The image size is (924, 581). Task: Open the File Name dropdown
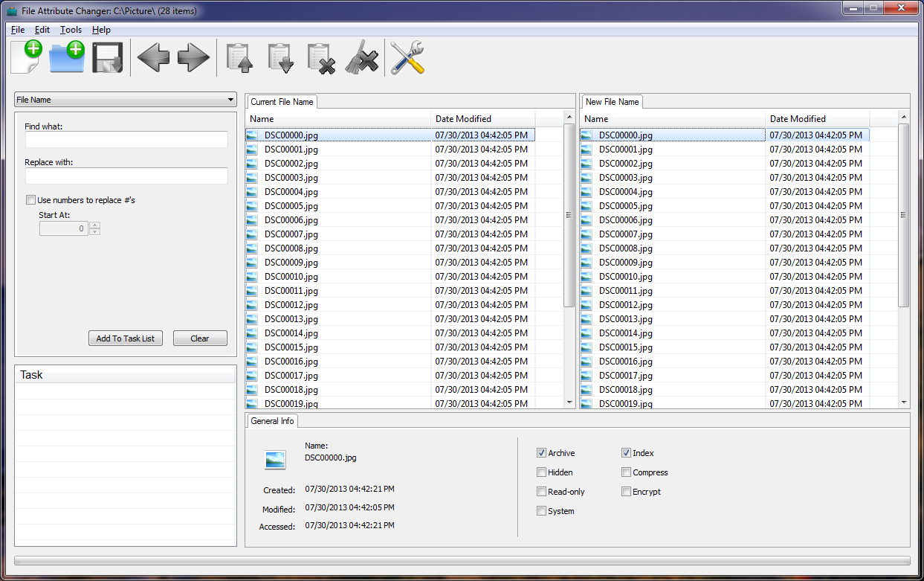click(125, 100)
